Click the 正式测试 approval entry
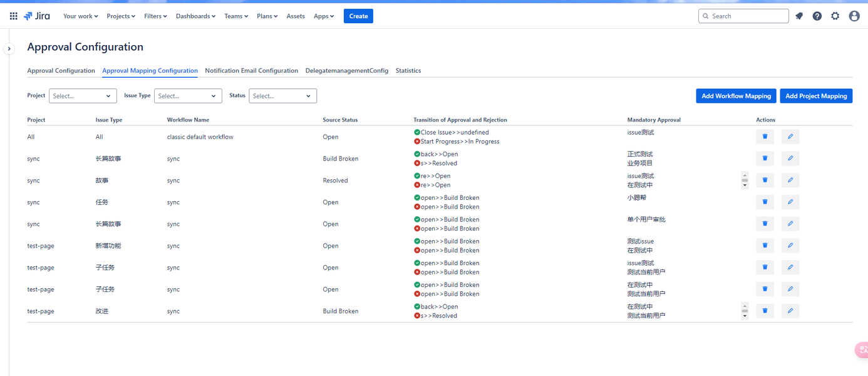Image resolution: width=868 pixels, height=376 pixels. (640, 154)
